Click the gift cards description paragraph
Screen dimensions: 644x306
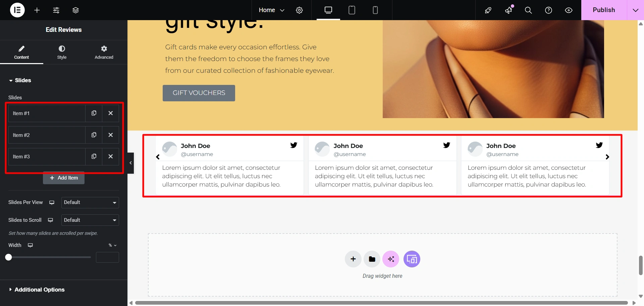tap(250, 59)
